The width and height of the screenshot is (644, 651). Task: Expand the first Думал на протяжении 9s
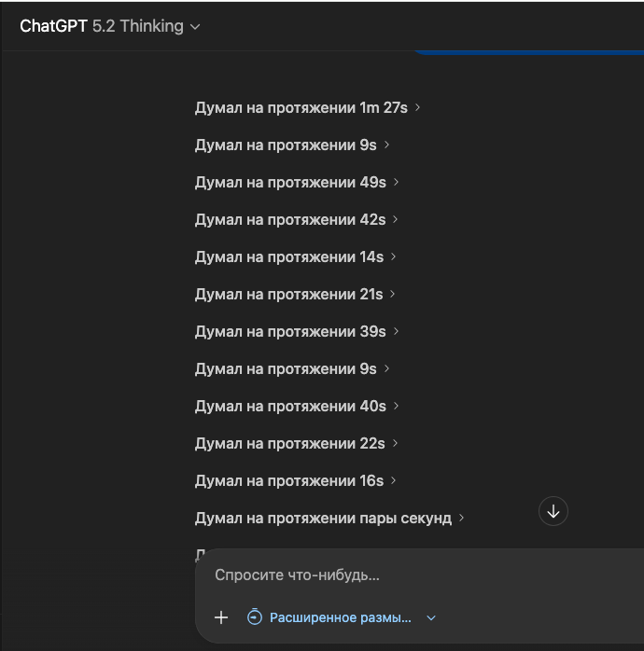coord(285,145)
